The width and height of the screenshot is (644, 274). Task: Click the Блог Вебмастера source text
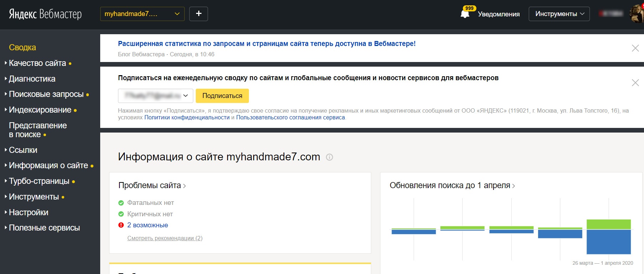(x=141, y=55)
